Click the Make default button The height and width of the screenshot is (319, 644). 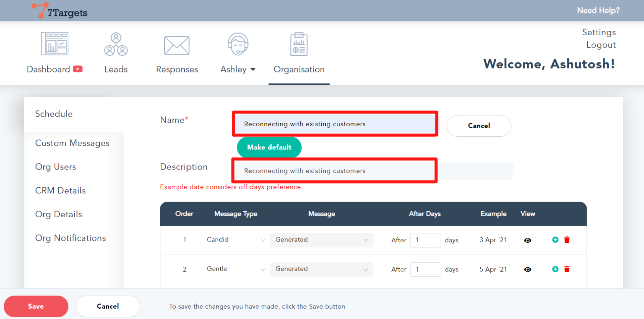pos(269,147)
